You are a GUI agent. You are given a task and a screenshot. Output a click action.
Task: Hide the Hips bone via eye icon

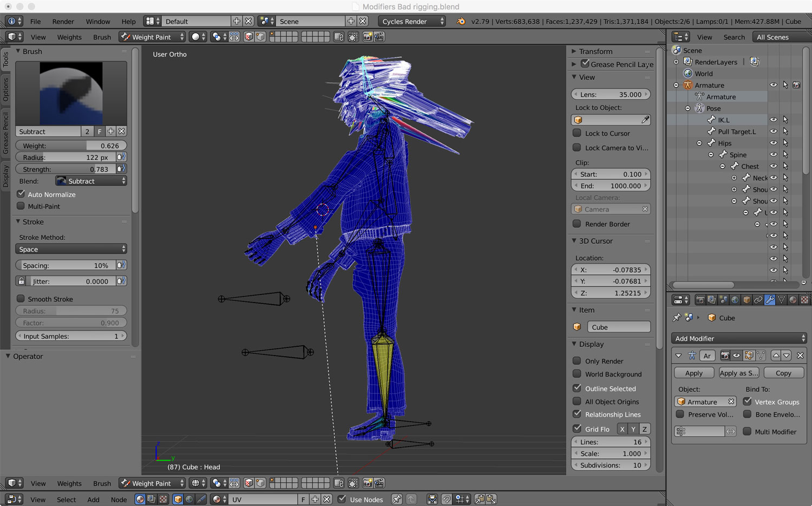[x=774, y=143]
